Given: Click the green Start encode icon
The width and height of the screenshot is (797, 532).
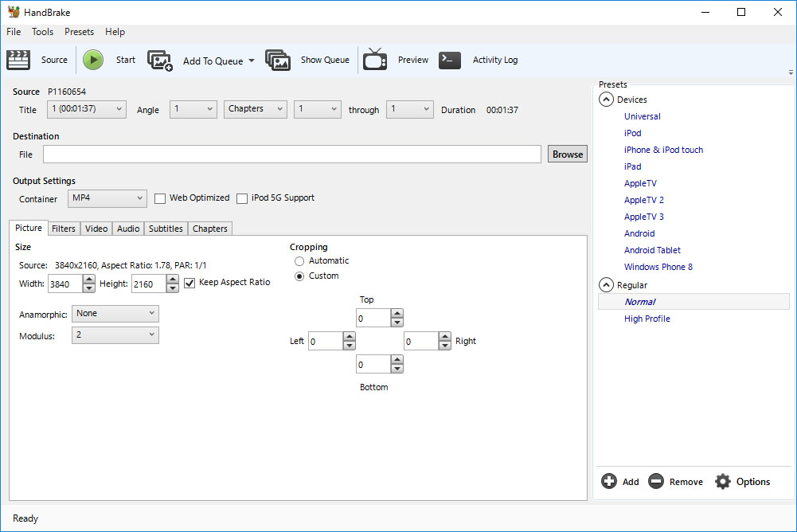Looking at the screenshot, I should (x=93, y=60).
